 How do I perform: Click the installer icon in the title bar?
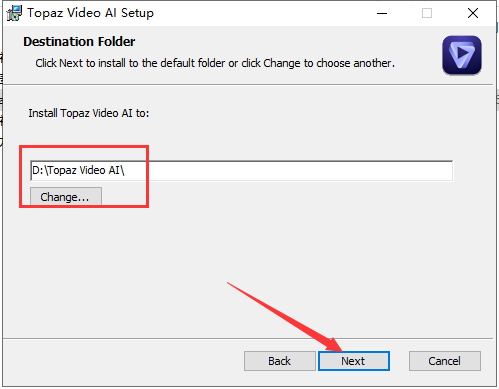[14, 13]
